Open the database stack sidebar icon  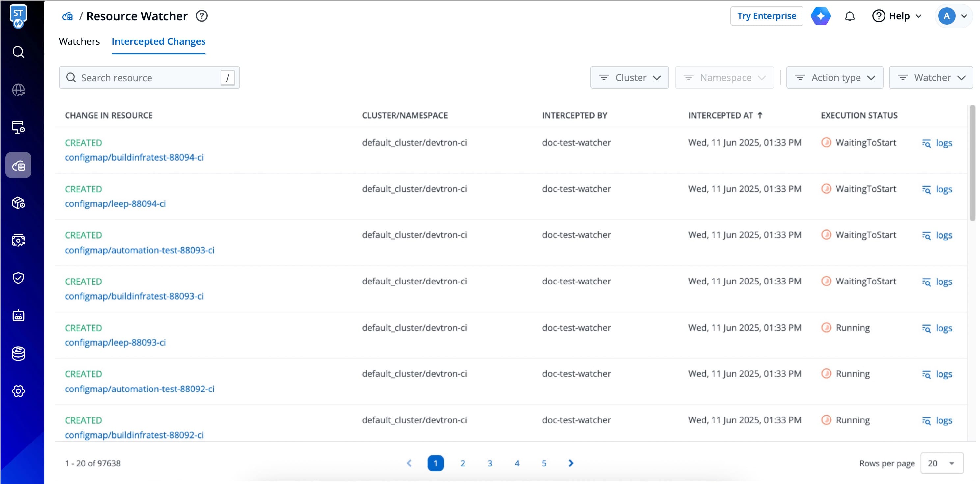pyautogui.click(x=18, y=354)
